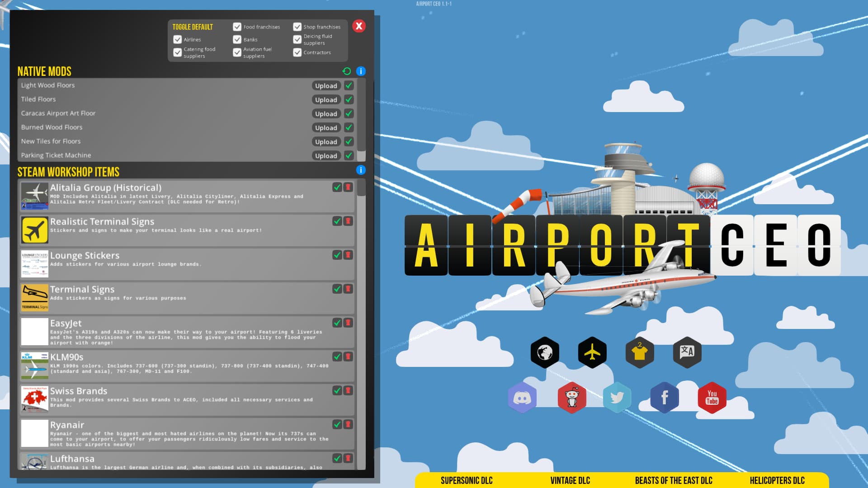Open the Reddit link icon
This screenshot has height=488, width=868.
pyautogui.click(x=572, y=398)
